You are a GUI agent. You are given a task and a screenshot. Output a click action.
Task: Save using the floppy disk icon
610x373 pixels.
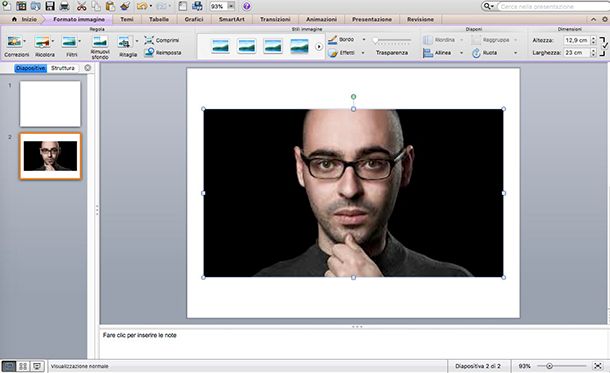coord(49,6)
